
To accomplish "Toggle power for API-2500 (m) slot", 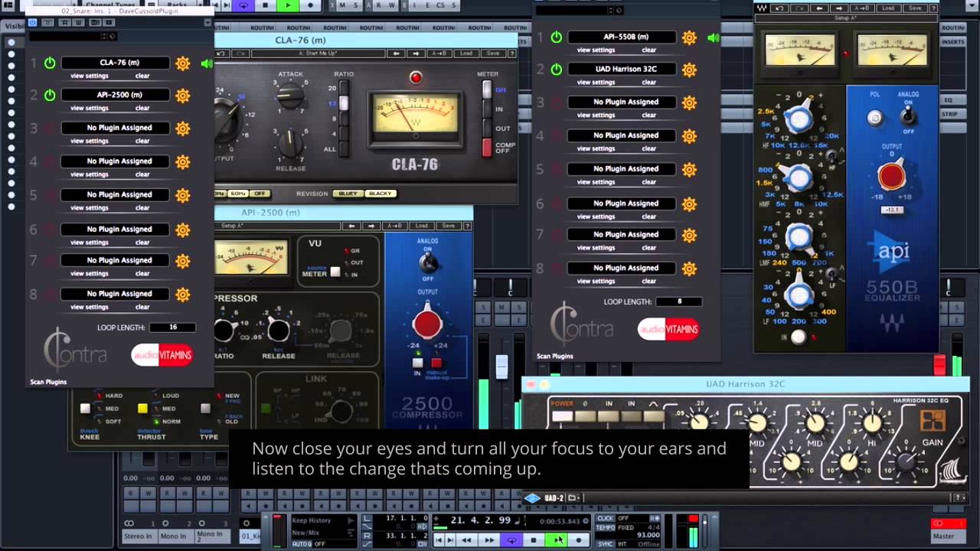I will pos(50,96).
